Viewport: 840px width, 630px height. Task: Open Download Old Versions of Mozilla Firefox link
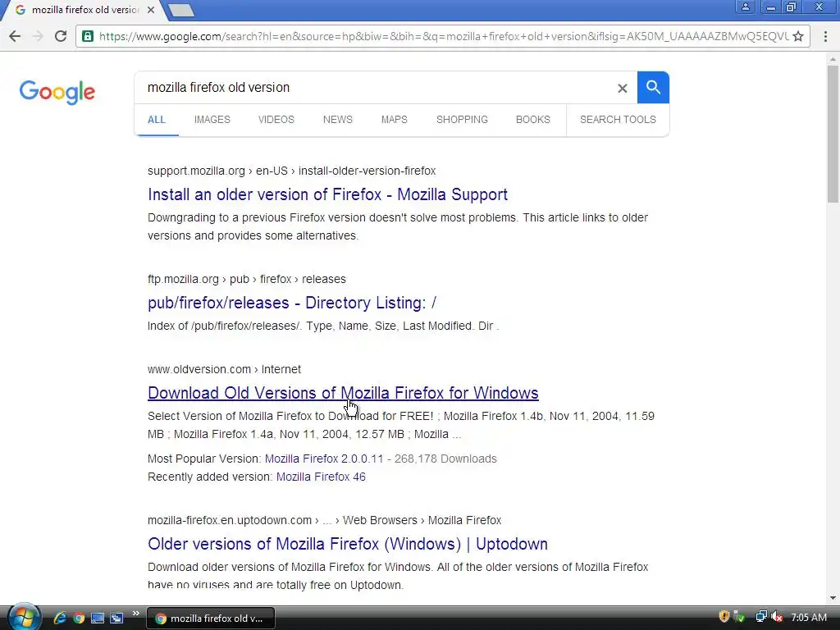point(343,393)
